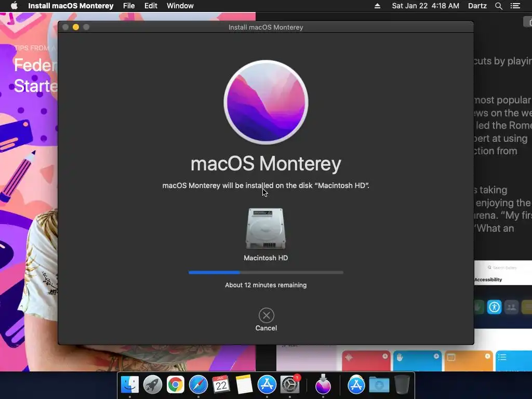Click the Macintosh HD disk icon

click(x=265, y=229)
